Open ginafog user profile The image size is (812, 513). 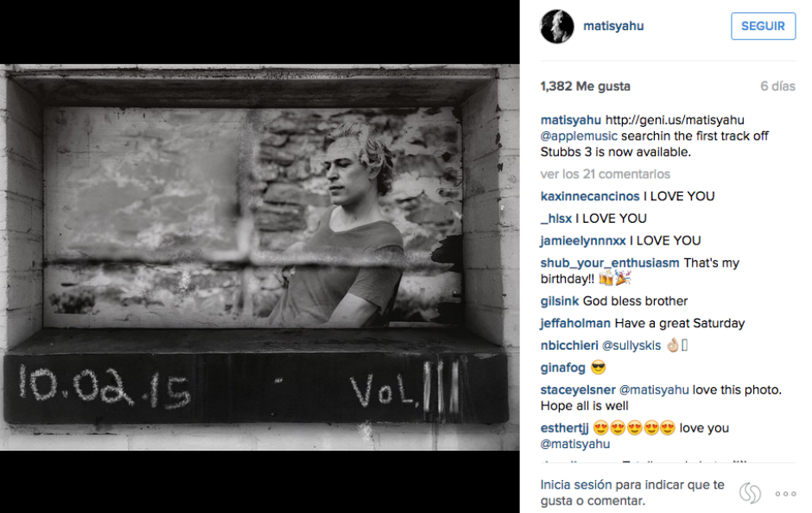(x=562, y=368)
